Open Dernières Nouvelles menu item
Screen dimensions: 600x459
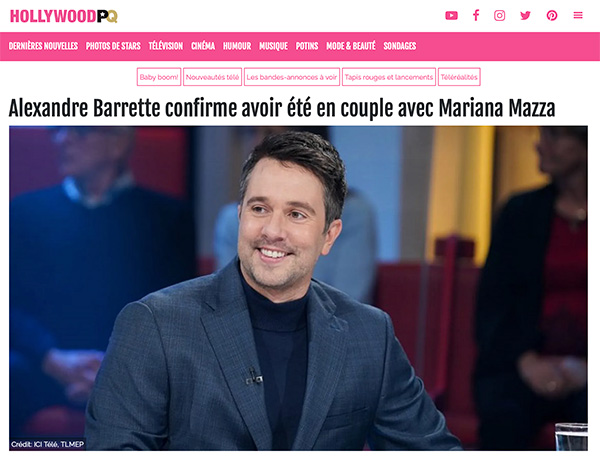pyautogui.click(x=43, y=46)
